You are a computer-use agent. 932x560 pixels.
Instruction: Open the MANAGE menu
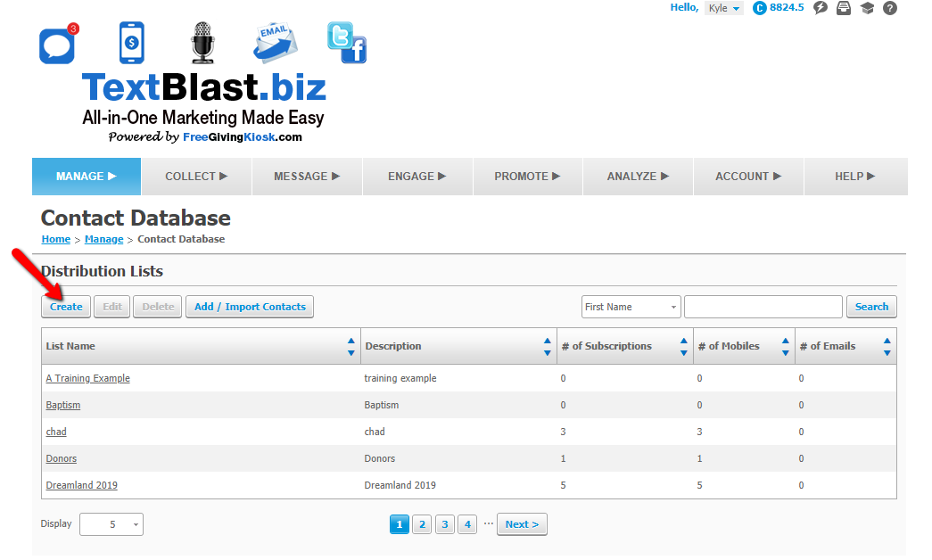87,177
